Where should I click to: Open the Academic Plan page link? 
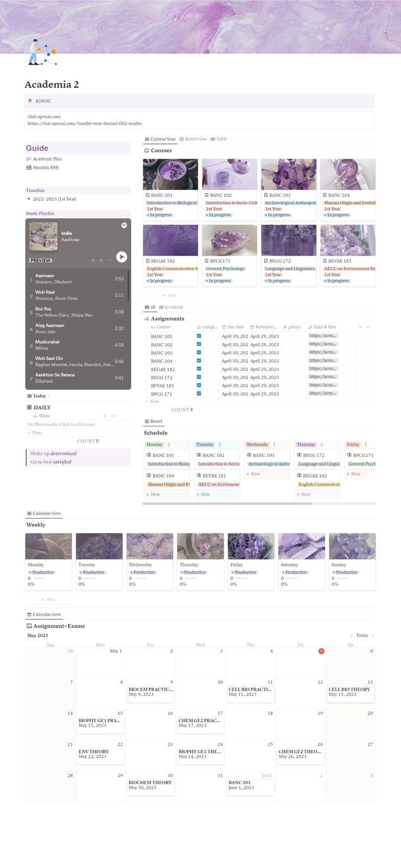[x=47, y=159]
